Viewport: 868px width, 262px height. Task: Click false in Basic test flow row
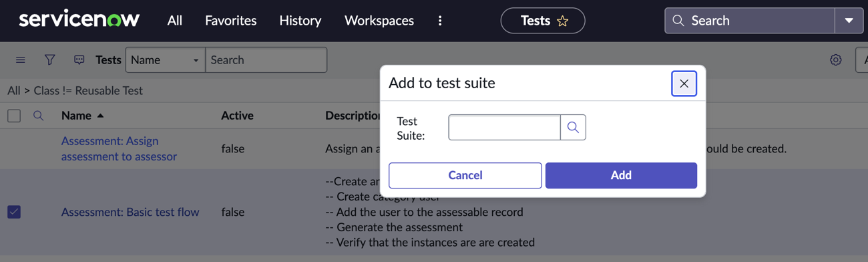233,212
